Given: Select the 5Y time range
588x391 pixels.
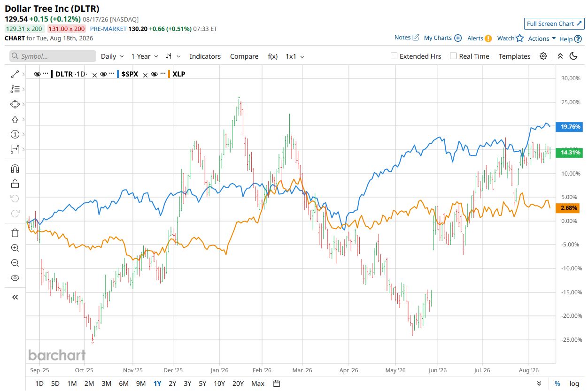Looking at the screenshot, I should coord(202,383).
